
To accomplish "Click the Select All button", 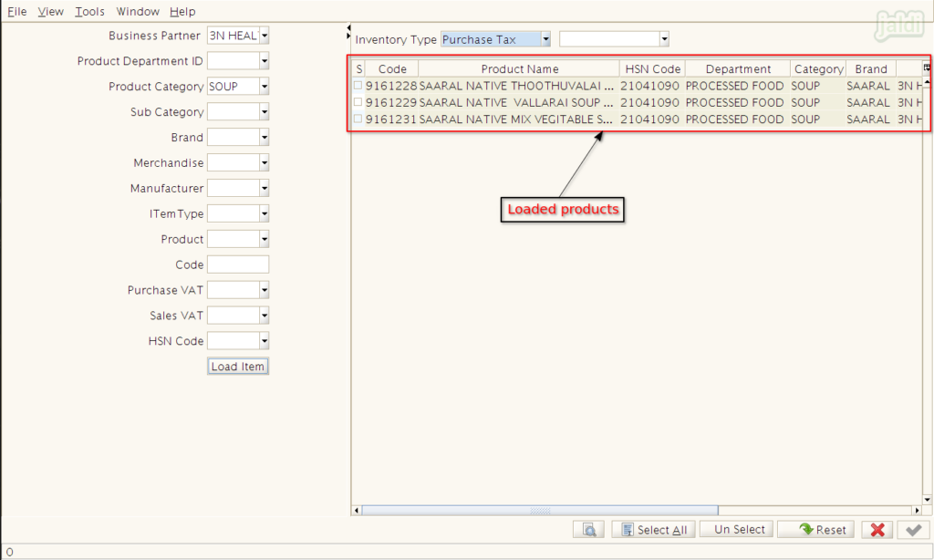I will (653, 529).
